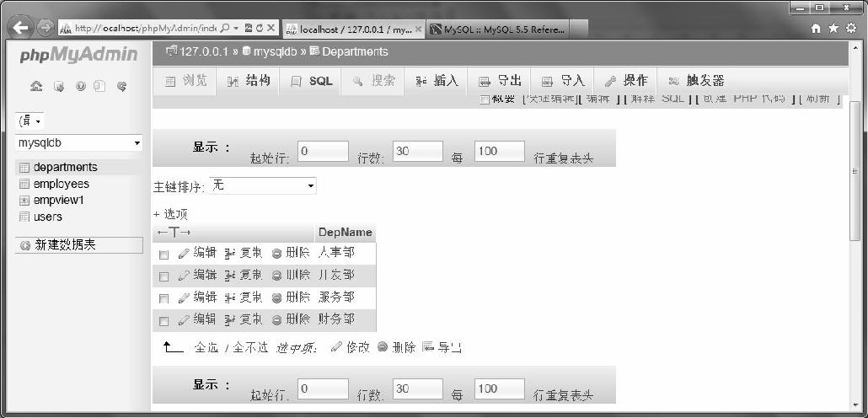Click pencil edit icon for 服务部 row

click(184, 297)
